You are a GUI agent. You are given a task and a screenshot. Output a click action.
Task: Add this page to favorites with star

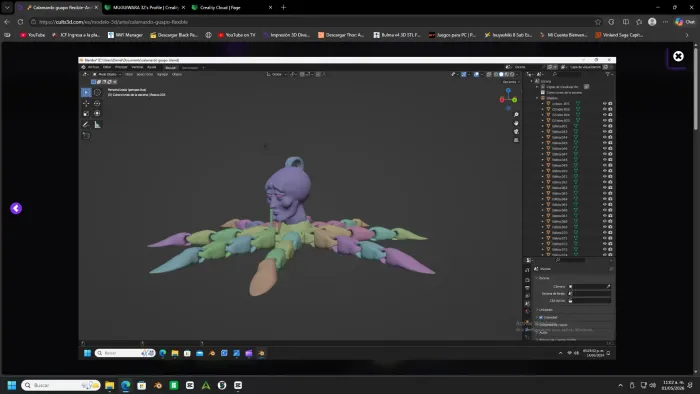tap(598, 22)
